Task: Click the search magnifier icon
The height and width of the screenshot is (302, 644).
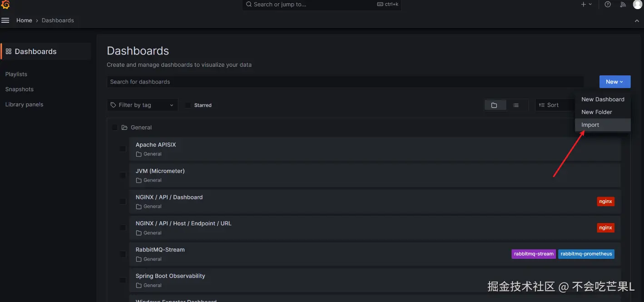Action: tap(249, 5)
